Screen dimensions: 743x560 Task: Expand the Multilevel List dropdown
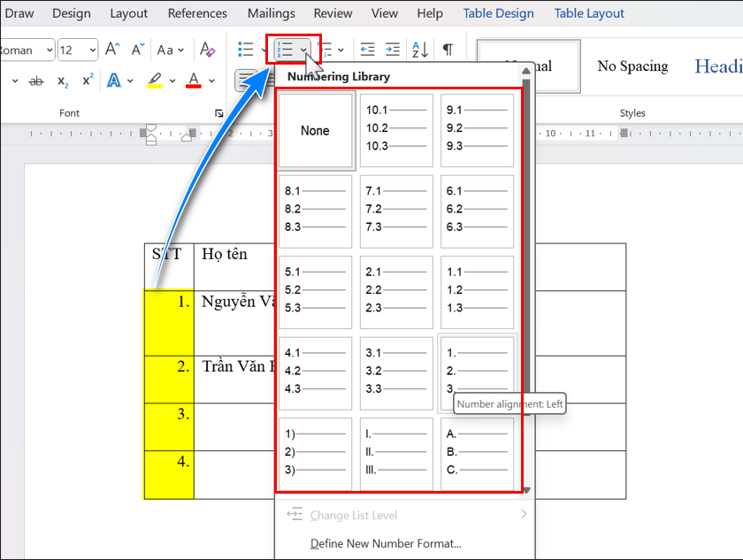click(341, 50)
